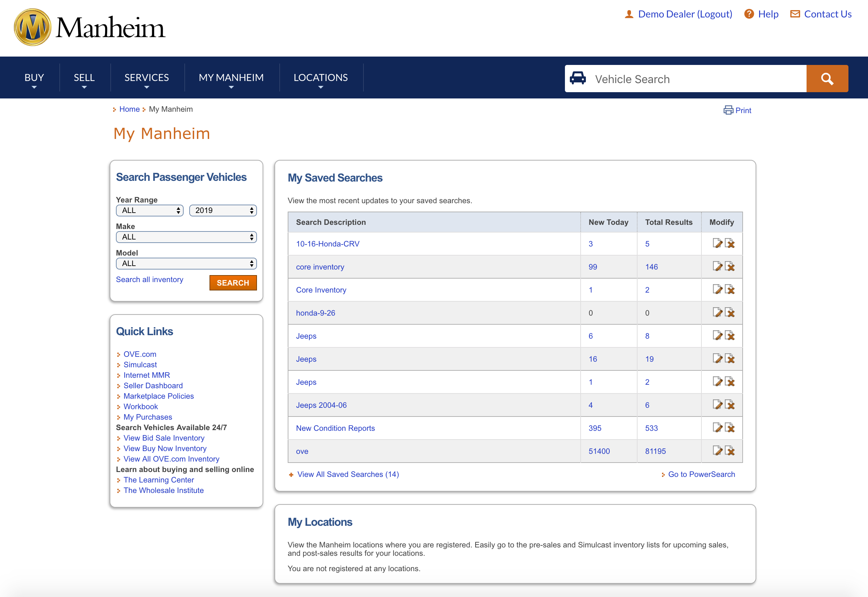Edit the Jeeps 2004-06 saved search

(x=717, y=404)
